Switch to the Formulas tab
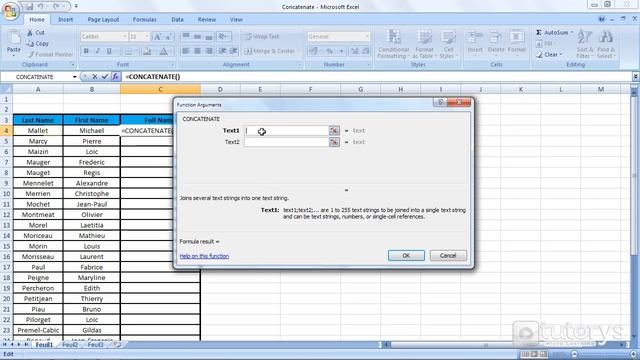The width and height of the screenshot is (640, 360). click(144, 19)
